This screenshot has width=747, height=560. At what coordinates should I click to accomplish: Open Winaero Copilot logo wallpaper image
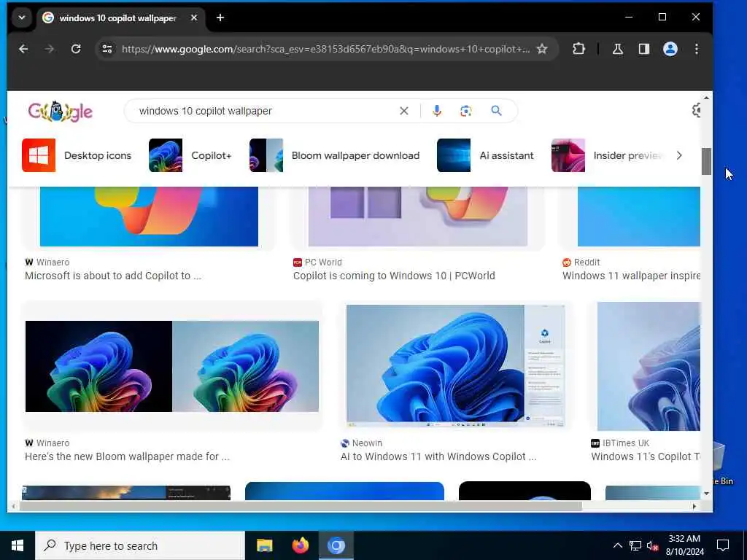pyautogui.click(x=149, y=217)
